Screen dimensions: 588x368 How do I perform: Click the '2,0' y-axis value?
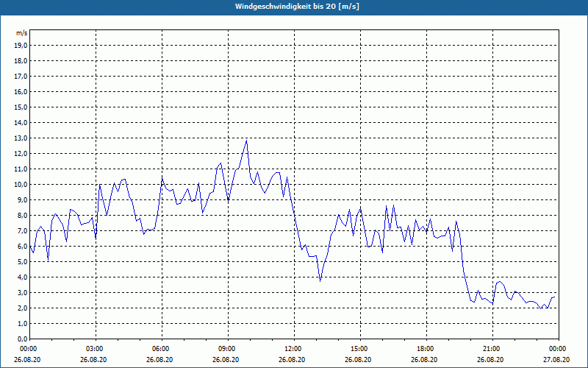tap(22, 308)
